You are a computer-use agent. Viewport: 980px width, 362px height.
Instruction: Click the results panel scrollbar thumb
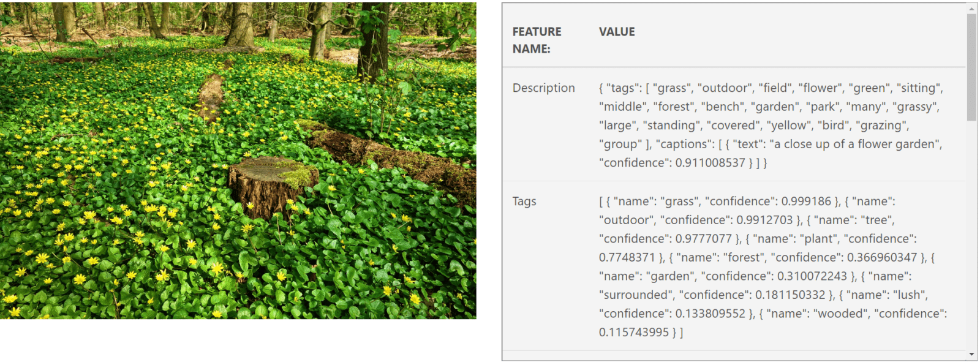click(x=971, y=67)
